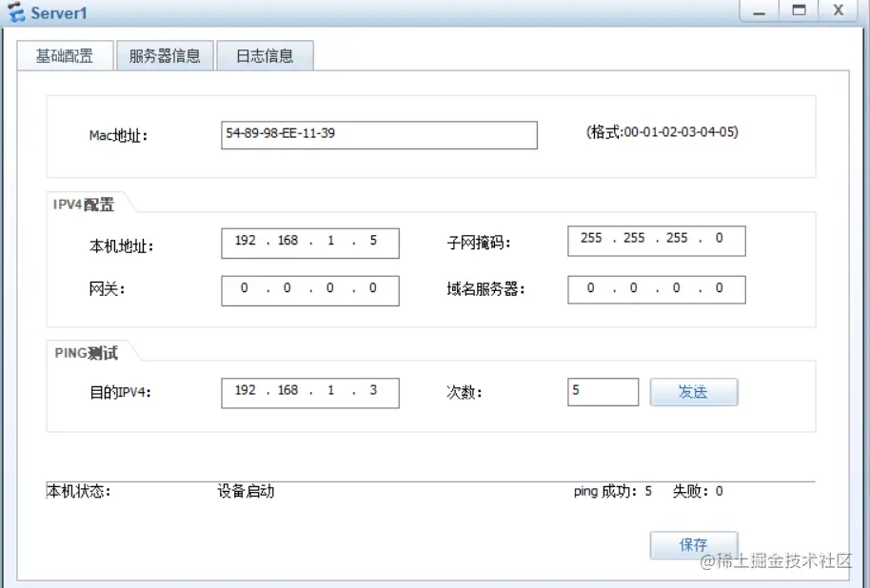Viewport: 870px width, 588px height.
Task: Click the 发送 button to send ping
Action: point(694,392)
